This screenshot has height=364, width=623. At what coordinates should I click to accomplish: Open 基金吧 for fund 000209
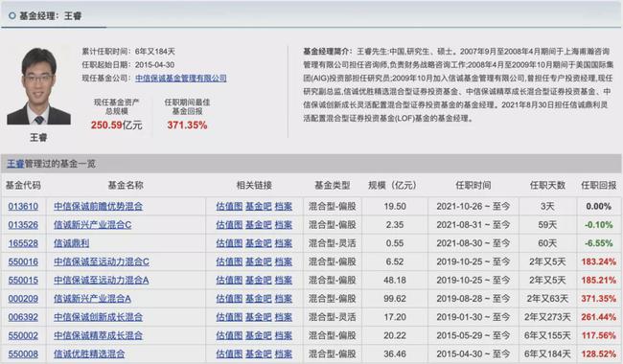click(x=259, y=299)
